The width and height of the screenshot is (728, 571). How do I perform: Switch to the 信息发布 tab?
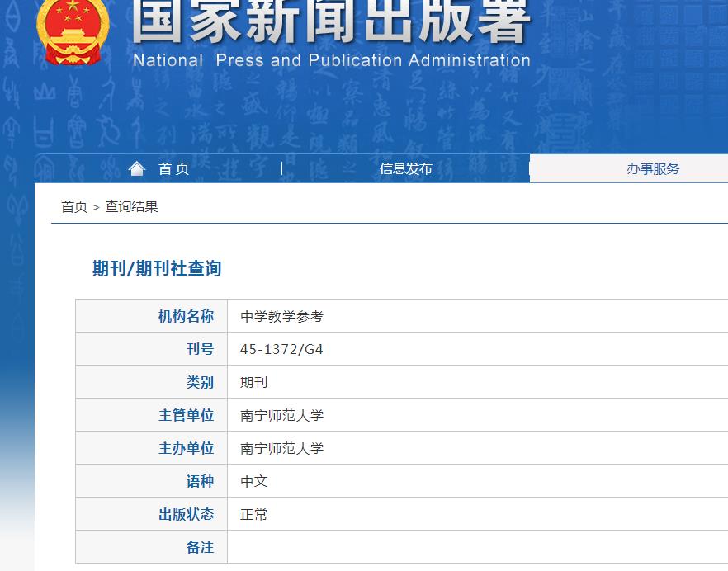[404, 168]
